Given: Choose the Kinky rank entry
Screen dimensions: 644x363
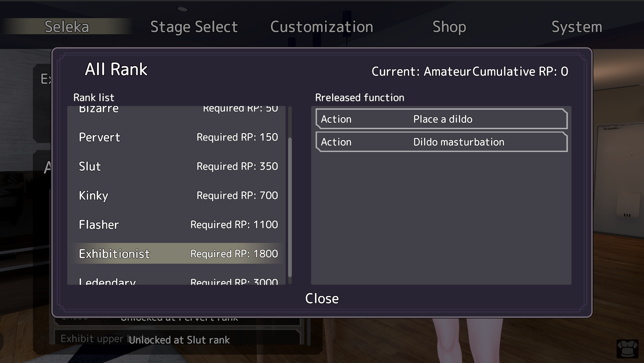Looking at the screenshot, I should pyautogui.click(x=178, y=196).
